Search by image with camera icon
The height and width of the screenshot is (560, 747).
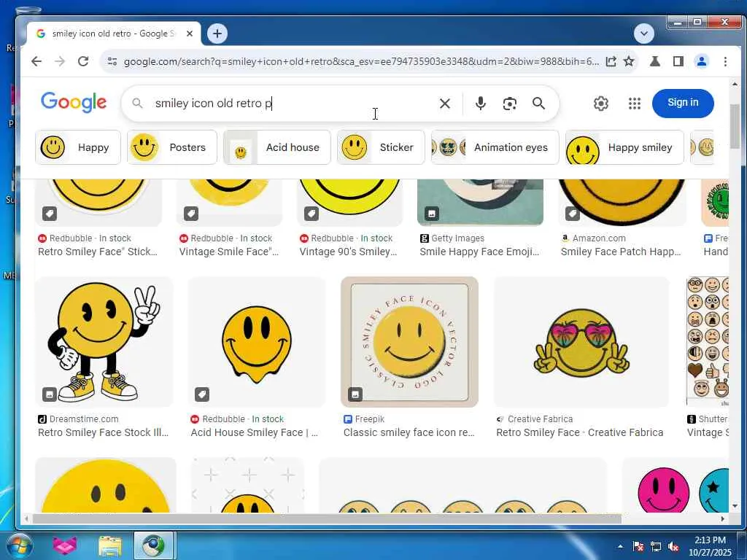point(510,104)
